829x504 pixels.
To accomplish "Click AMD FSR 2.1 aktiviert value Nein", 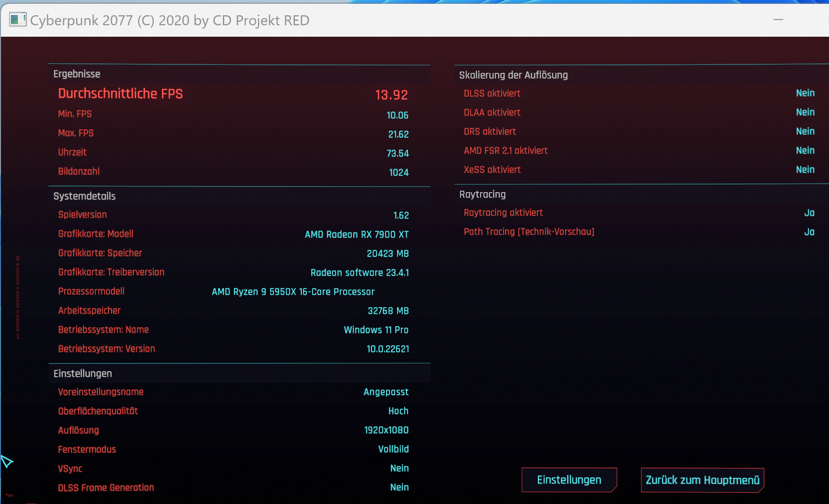I will click(x=805, y=150).
